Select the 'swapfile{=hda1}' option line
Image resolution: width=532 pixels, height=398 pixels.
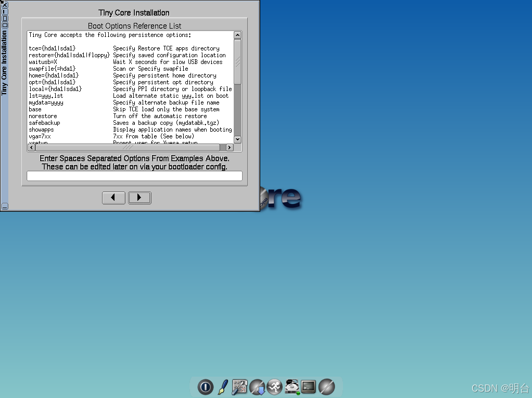click(52, 69)
